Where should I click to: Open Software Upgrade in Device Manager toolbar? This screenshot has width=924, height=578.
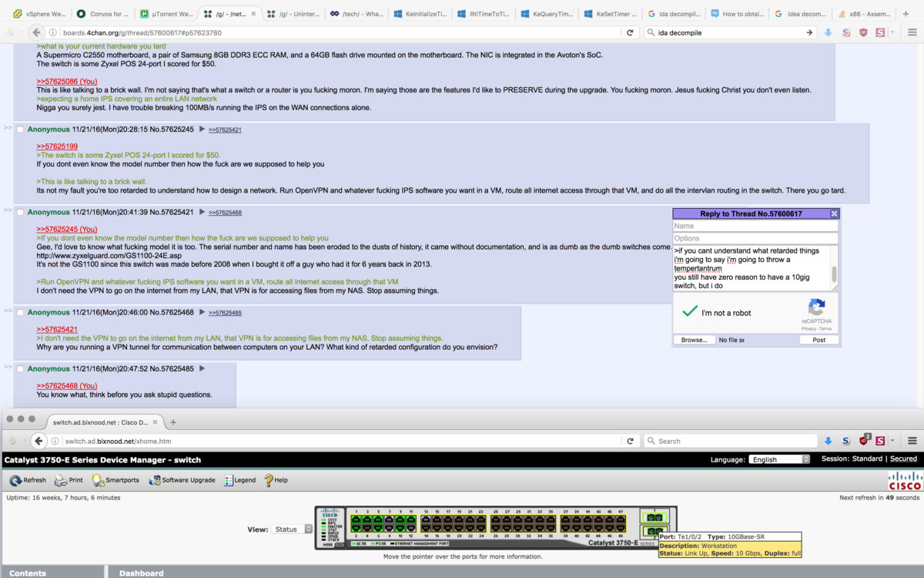pos(155,480)
